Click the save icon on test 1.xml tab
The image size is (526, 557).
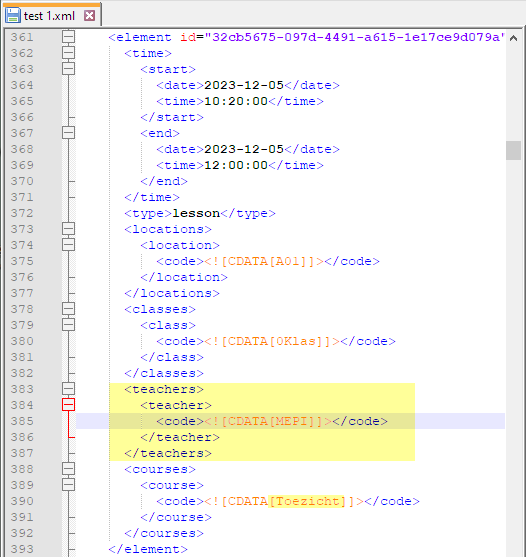tap(13, 16)
